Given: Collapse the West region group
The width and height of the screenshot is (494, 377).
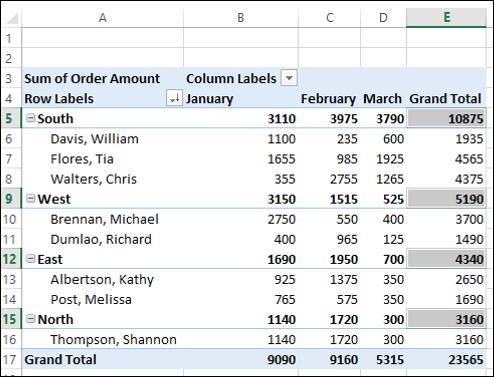Looking at the screenshot, I should click(x=30, y=198).
